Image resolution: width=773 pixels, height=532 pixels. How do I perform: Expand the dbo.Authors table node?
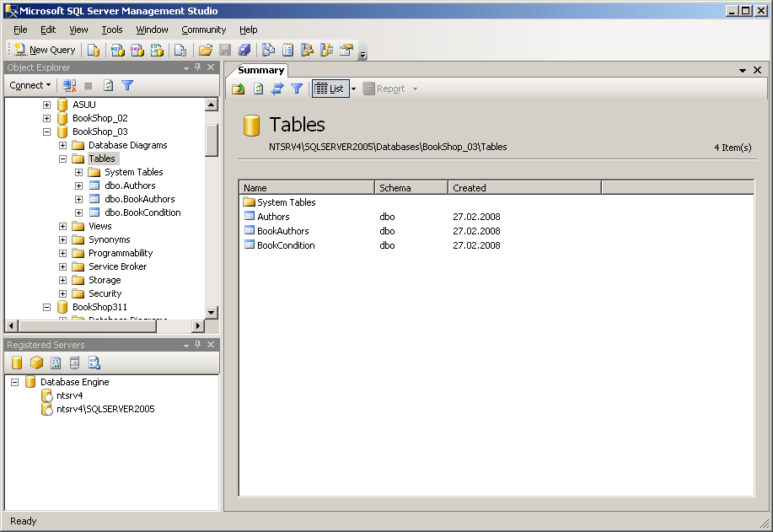(79, 185)
